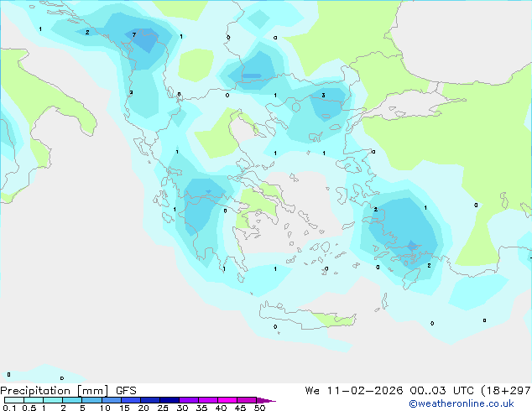Image resolution: width=532 pixels, height=411 pixels.
Task: Click the '50' legend scale label
Action: coord(259,408)
